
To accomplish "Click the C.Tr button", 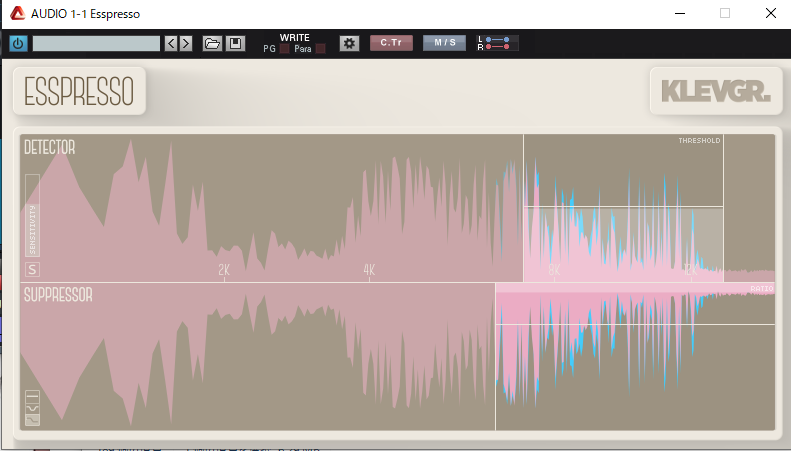I will coord(391,43).
